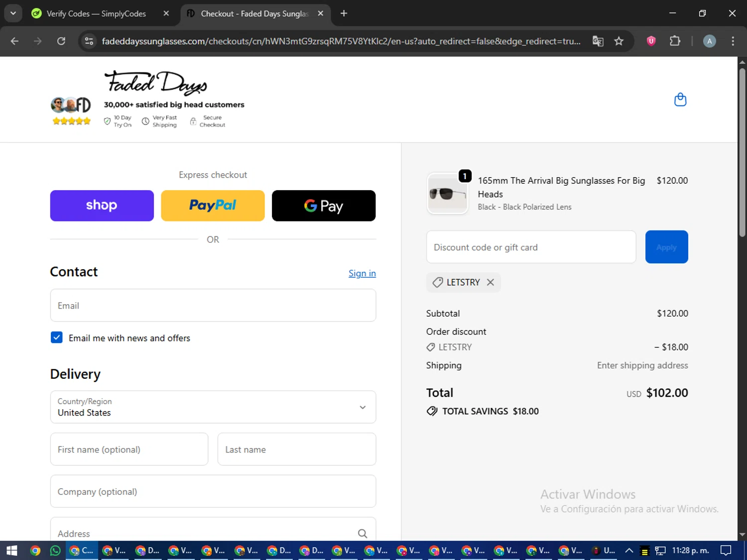Close the Verify Codes SimplyCodes tab

(166, 13)
